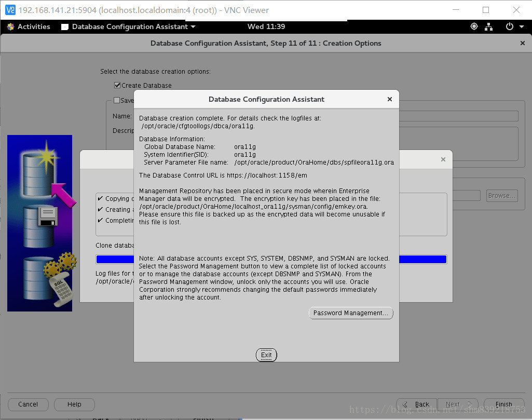
Task: Close the Creation Options main window
Action: coord(523,43)
